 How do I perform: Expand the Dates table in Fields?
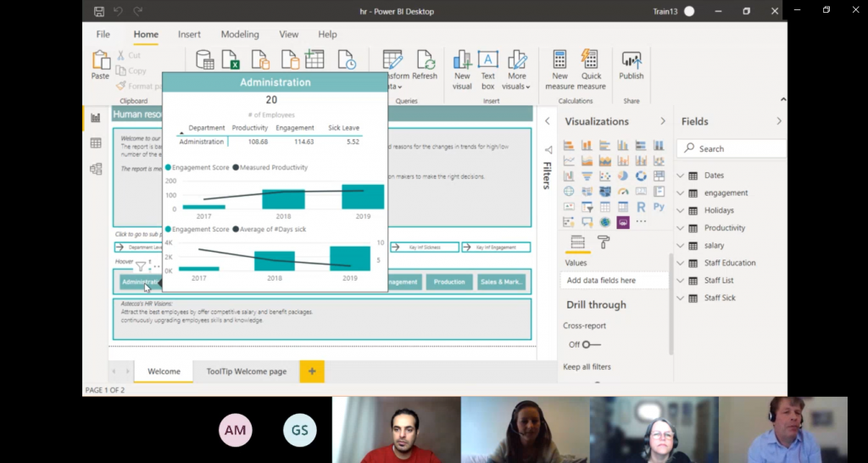point(682,176)
